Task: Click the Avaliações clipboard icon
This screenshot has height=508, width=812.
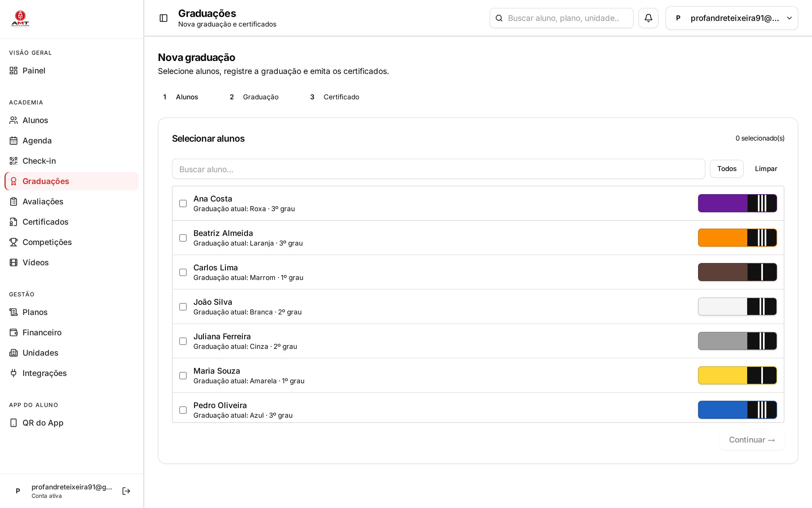Action: point(14,202)
